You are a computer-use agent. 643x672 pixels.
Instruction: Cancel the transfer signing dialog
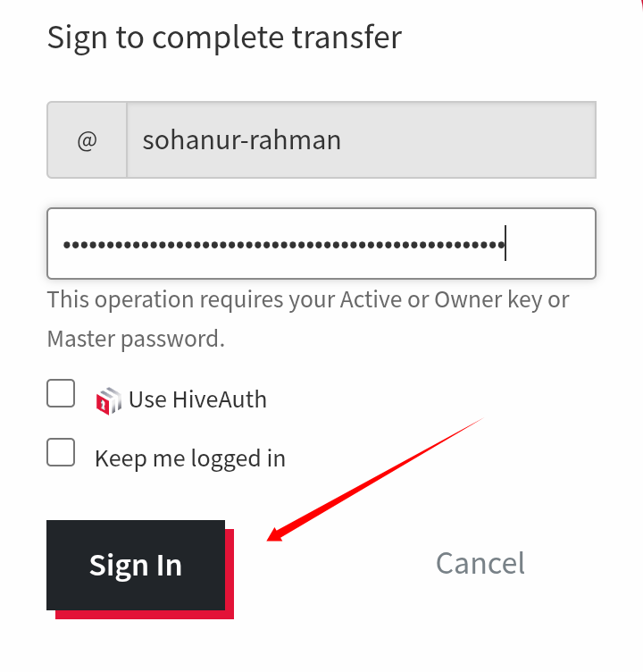480,563
